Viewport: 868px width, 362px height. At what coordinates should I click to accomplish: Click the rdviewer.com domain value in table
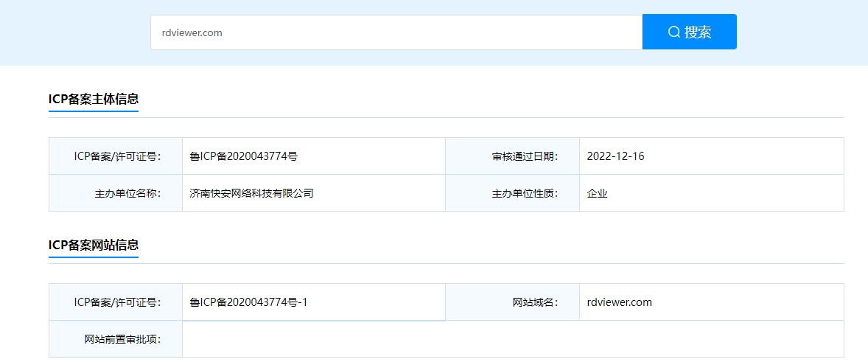pyautogui.click(x=620, y=302)
